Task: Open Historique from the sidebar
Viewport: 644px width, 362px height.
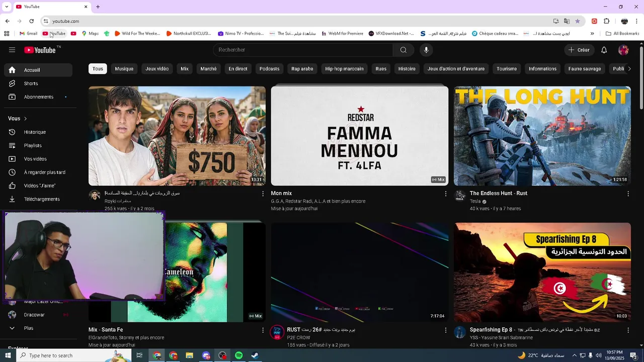Action: pyautogui.click(x=38, y=132)
